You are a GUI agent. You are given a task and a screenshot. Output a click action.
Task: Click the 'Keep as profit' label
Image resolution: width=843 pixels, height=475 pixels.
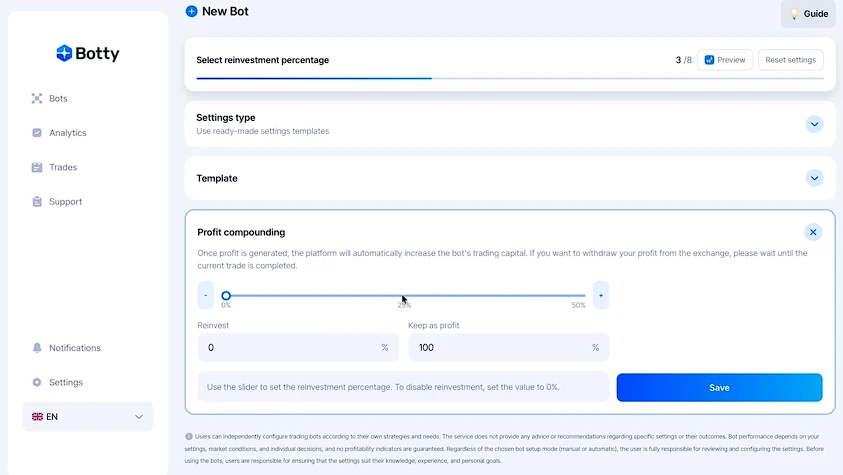tap(433, 325)
